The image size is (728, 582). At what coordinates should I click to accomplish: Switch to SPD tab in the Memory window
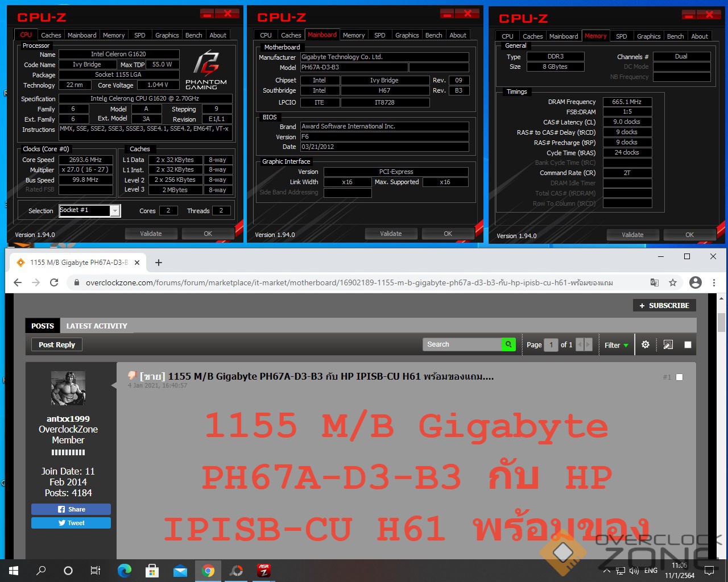click(622, 36)
